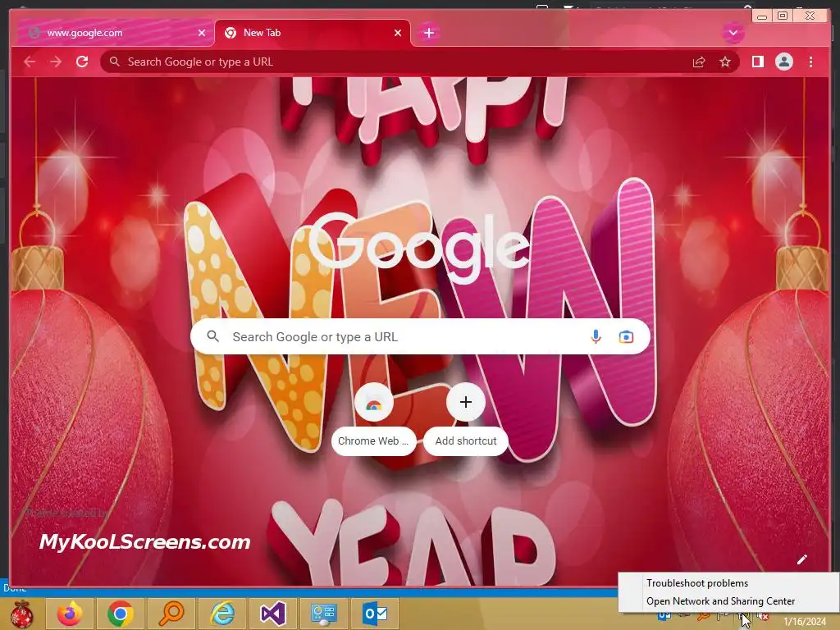This screenshot has width=840, height=630.
Task: Share this page via share icon
Action: (x=699, y=62)
